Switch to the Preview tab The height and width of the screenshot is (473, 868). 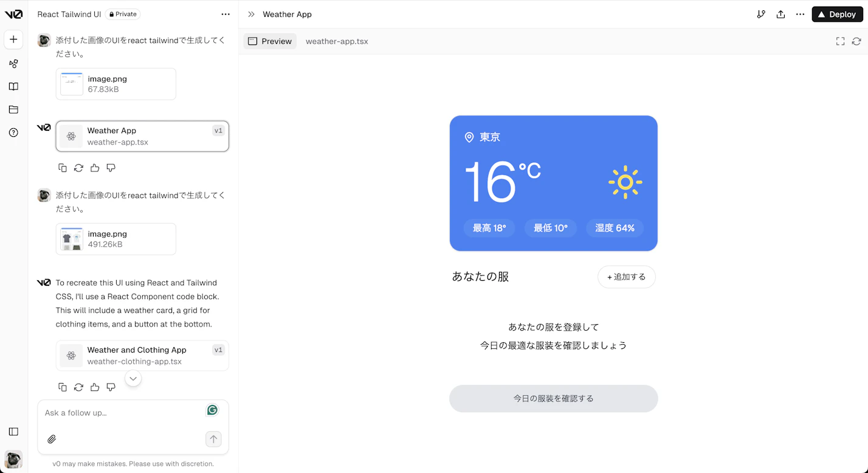(270, 41)
